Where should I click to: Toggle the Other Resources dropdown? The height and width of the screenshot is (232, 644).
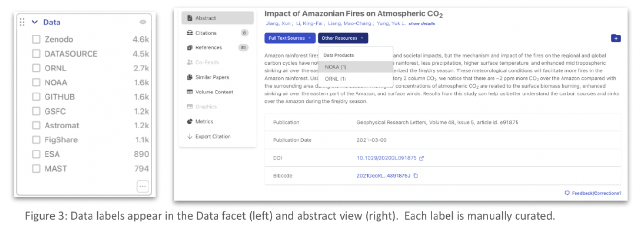pyautogui.click(x=343, y=38)
